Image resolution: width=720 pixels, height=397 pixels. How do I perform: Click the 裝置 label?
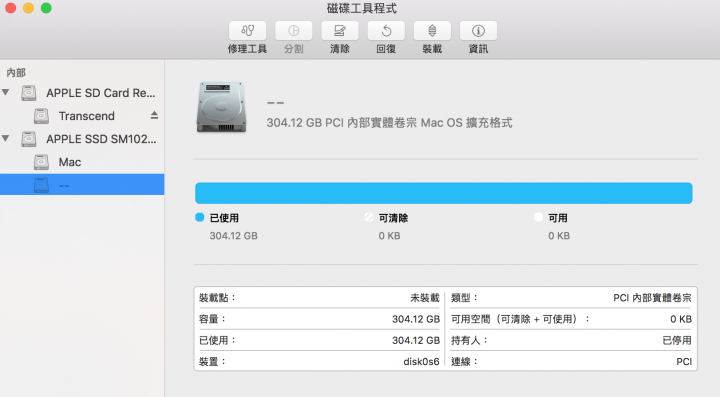point(212,362)
